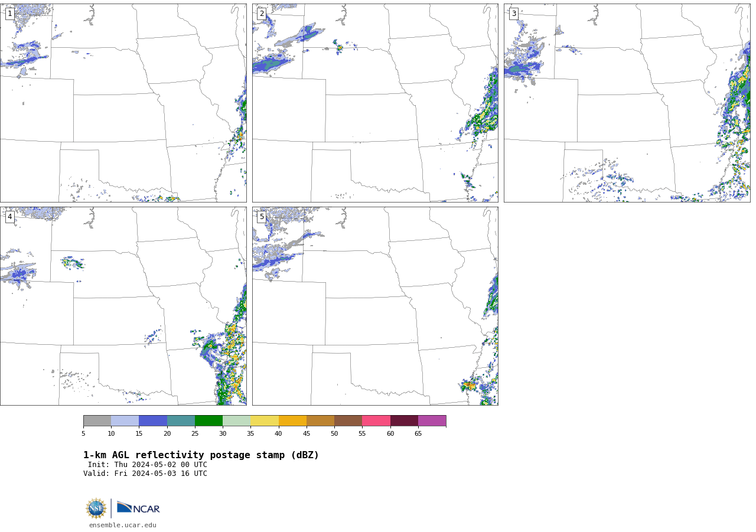Click the blue 15-20 dBZ color swatch
The width and height of the screenshot is (756, 532).
(153, 421)
